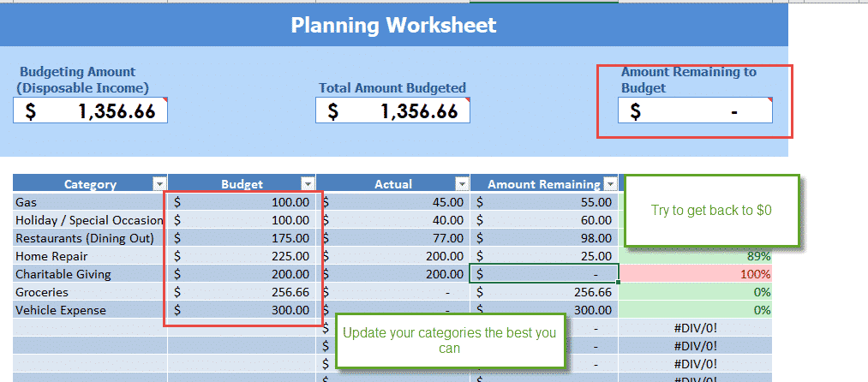The image size is (868, 382).
Task: Click the first #DIV/0! error cell
Action: pos(696,328)
